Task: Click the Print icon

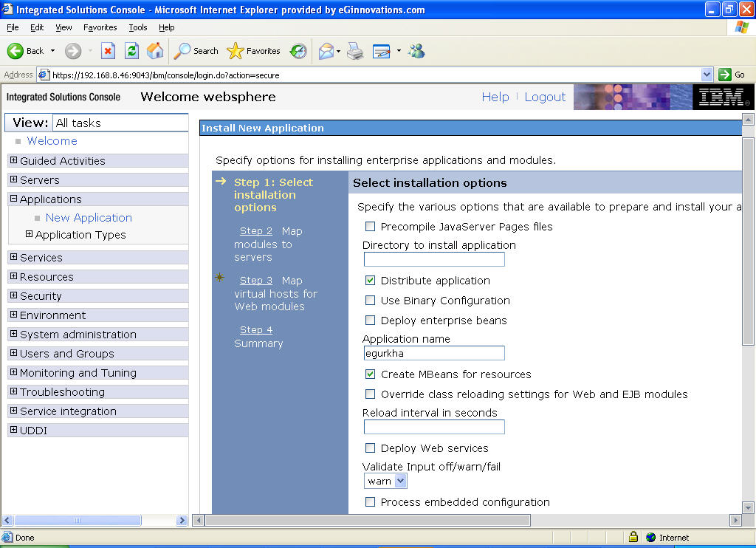Action: 355,51
